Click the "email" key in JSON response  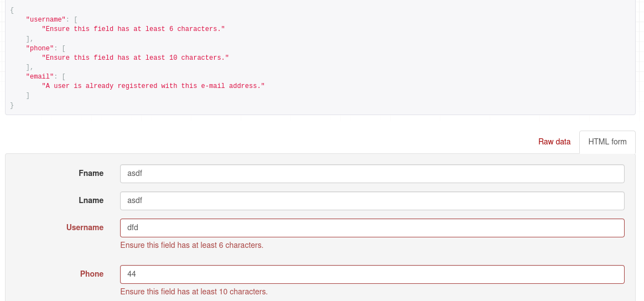click(x=40, y=76)
